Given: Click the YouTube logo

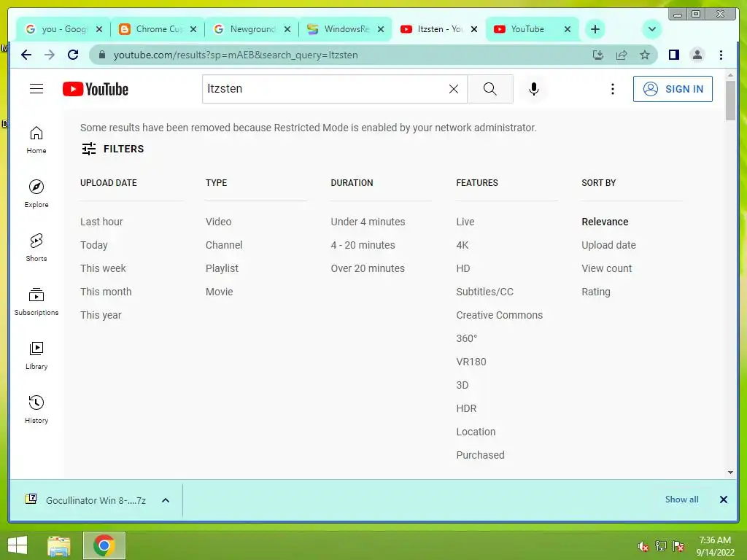Looking at the screenshot, I should click(96, 89).
